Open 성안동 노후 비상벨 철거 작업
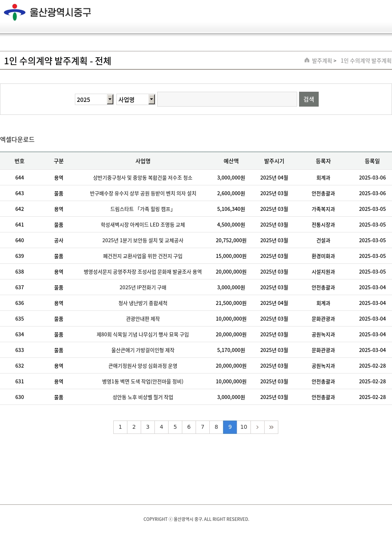 click(143, 397)
